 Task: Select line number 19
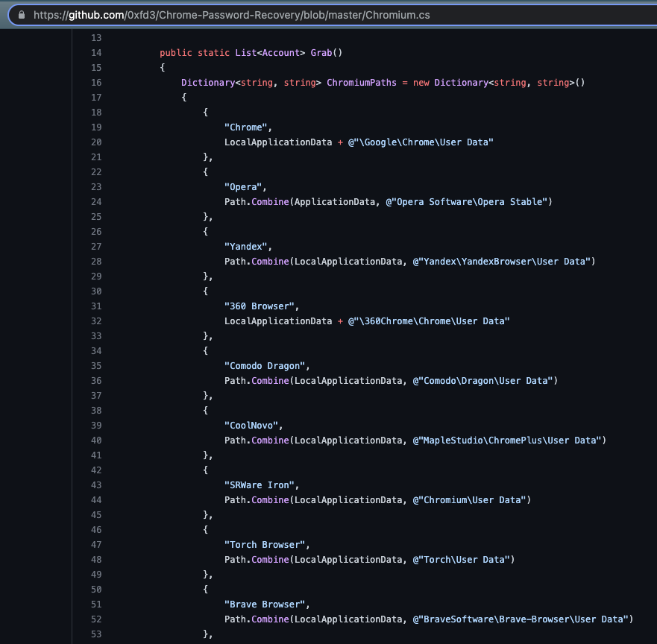[96, 127]
